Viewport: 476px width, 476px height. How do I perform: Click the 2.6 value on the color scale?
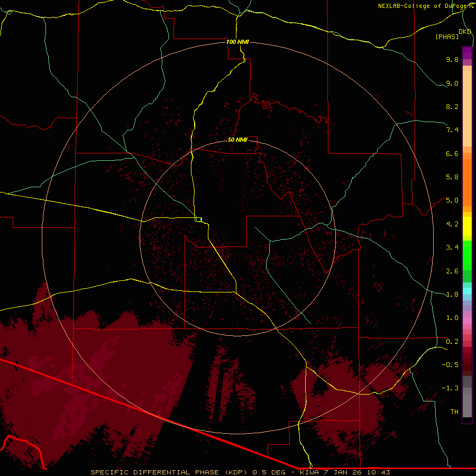[452, 271]
